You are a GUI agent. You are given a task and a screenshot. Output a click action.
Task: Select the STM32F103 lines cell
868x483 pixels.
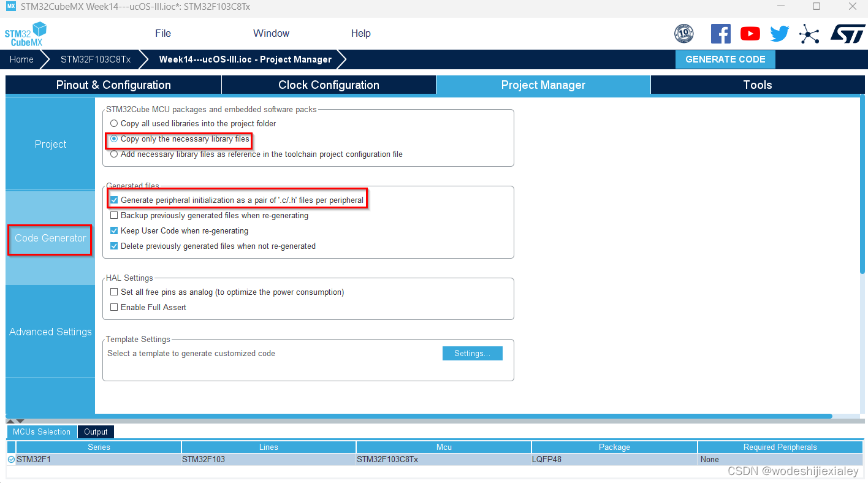tap(268, 459)
